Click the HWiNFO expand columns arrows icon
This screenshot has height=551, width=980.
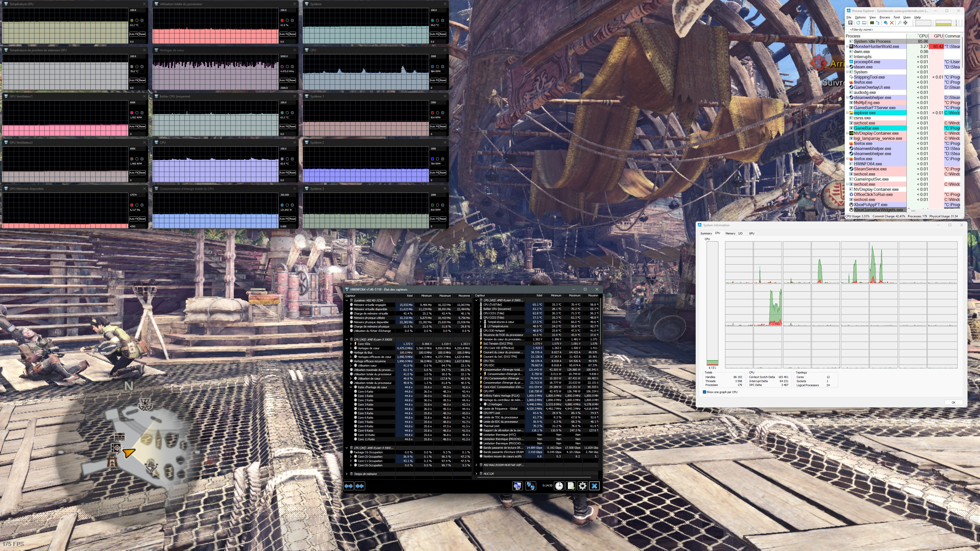point(348,486)
